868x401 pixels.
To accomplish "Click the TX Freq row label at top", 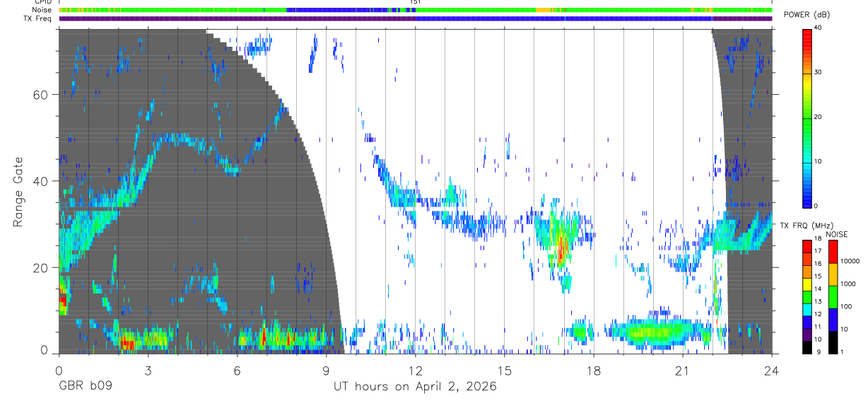I will point(38,18).
